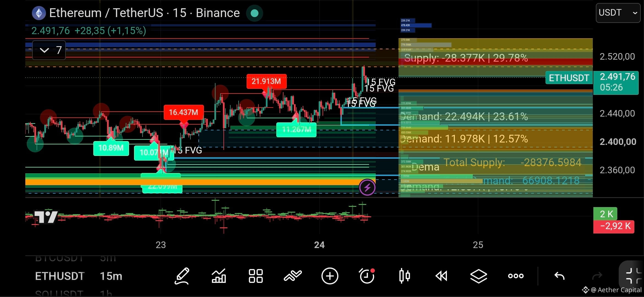Tap date 25 on the time axis
Screen dimensions: 644x297
pyautogui.click(x=478, y=245)
